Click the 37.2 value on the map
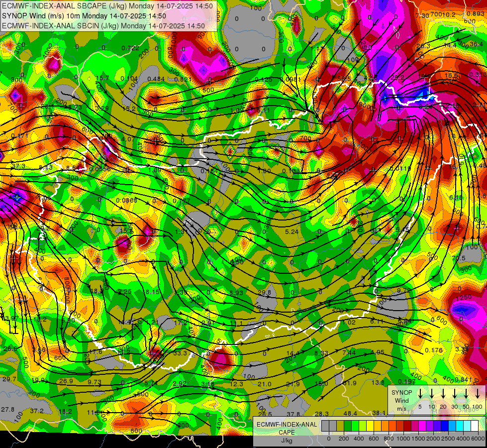Image resolution: width=487 pixels, height=448 pixels. point(37,411)
